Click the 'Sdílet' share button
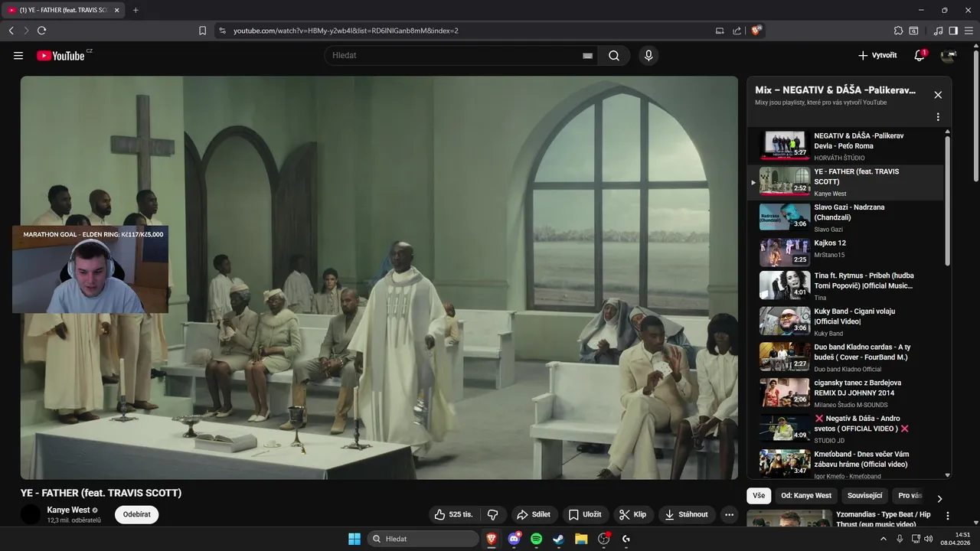980x551 pixels. [534, 514]
